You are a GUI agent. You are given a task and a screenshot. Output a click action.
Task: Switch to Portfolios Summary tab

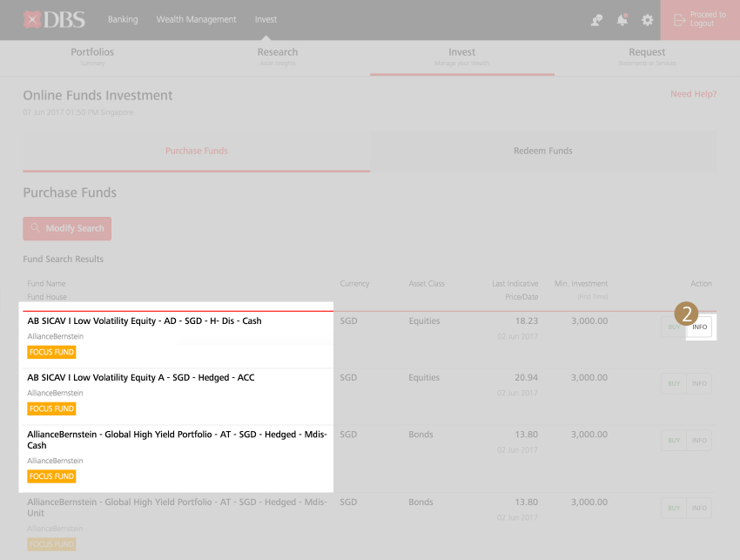(92, 57)
